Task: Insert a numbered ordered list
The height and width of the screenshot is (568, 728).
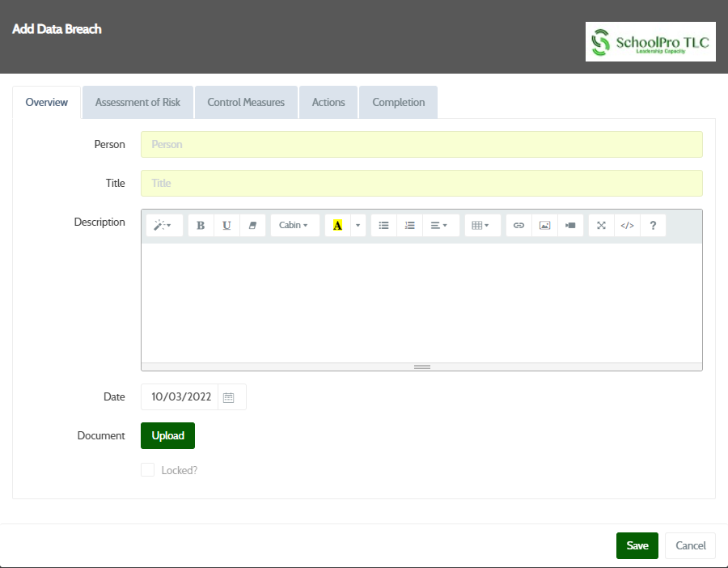Action: (409, 226)
